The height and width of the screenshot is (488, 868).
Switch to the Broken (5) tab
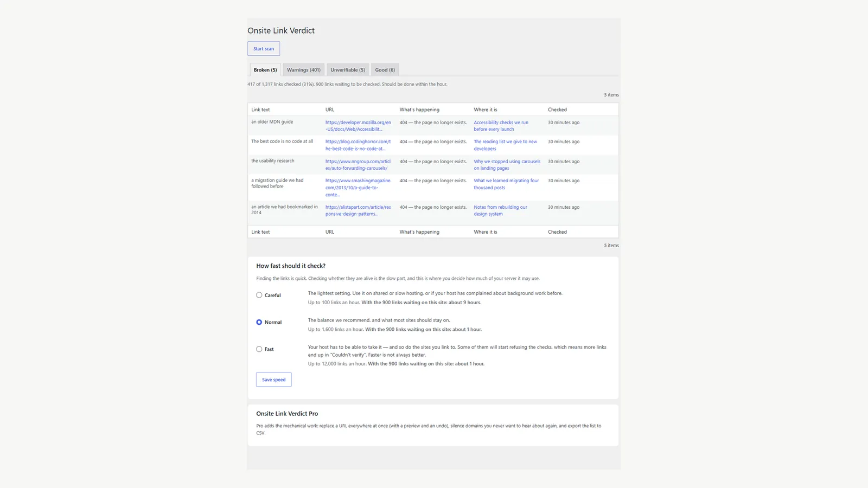tap(265, 70)
